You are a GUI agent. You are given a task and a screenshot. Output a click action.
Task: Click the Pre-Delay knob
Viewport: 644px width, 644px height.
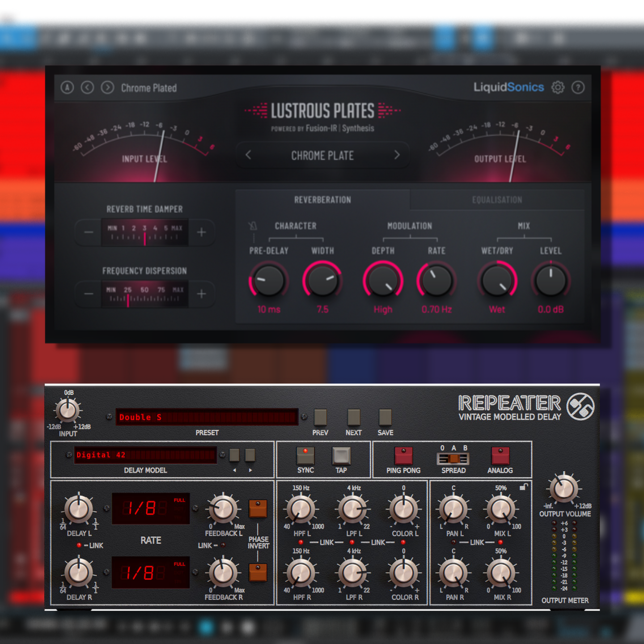(x=269, y=280)
